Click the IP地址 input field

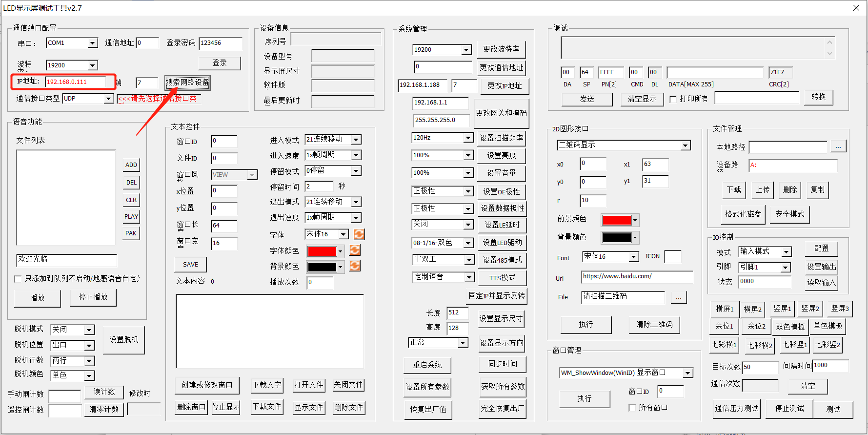76,82
